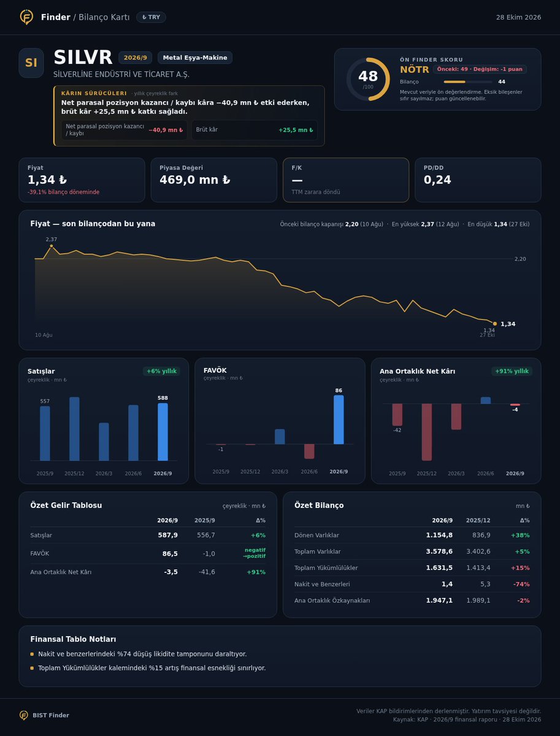560x736 pixels.
Task: Click the PD/DD 0,24 card
Action: coord(478,180)
